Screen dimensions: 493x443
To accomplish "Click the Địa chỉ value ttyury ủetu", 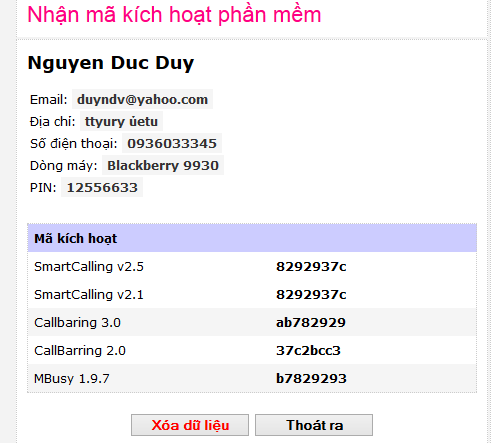I will (x=121, y=121).
